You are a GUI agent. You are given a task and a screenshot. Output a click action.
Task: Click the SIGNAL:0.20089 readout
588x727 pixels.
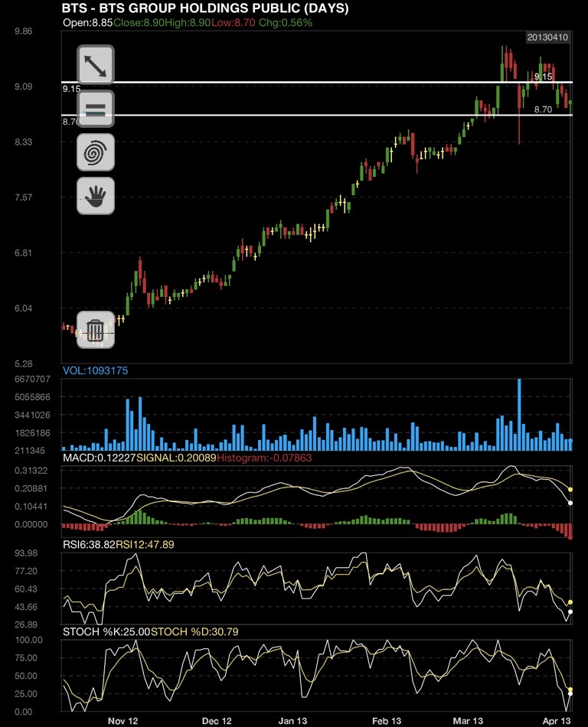(176, 458)
